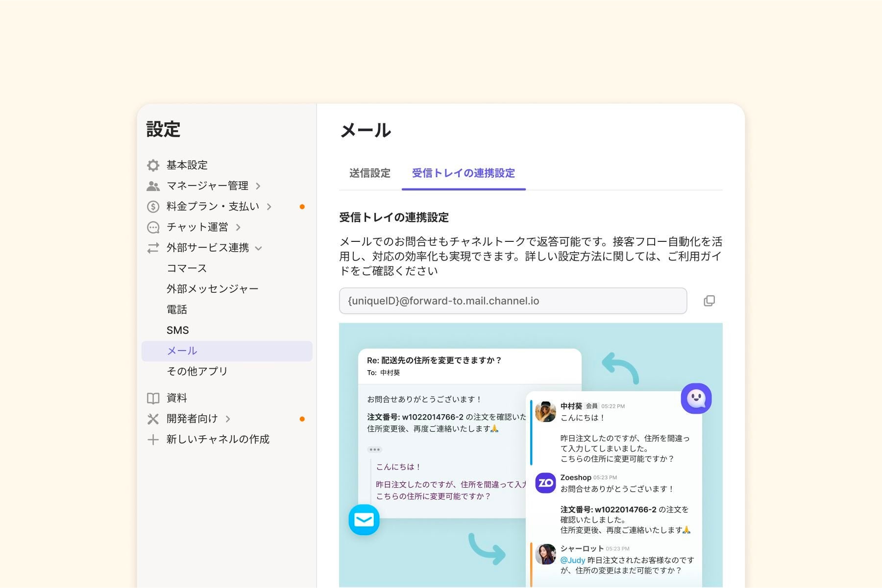Click the To: 中村葵 recipient line

pyautogui.click(x=383, y=373)
